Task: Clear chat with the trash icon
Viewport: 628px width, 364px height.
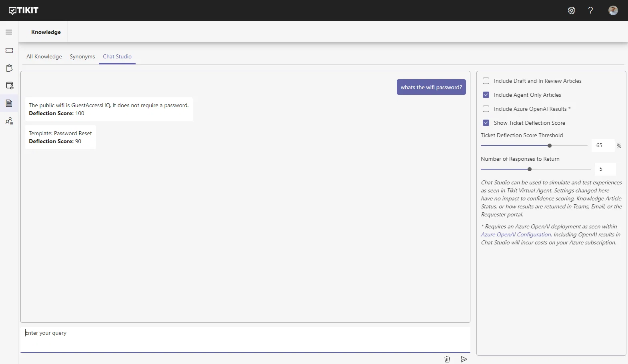Action: click(x=447, y=359)
